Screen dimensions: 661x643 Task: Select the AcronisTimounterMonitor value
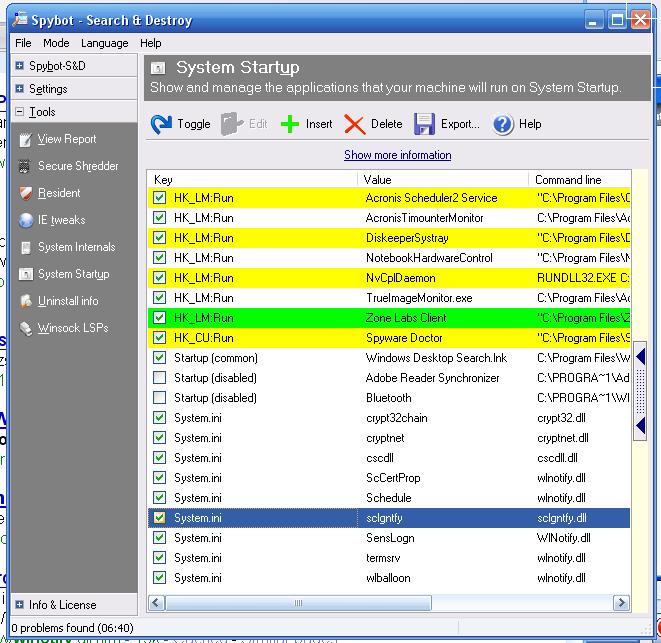tap(425, 218)
